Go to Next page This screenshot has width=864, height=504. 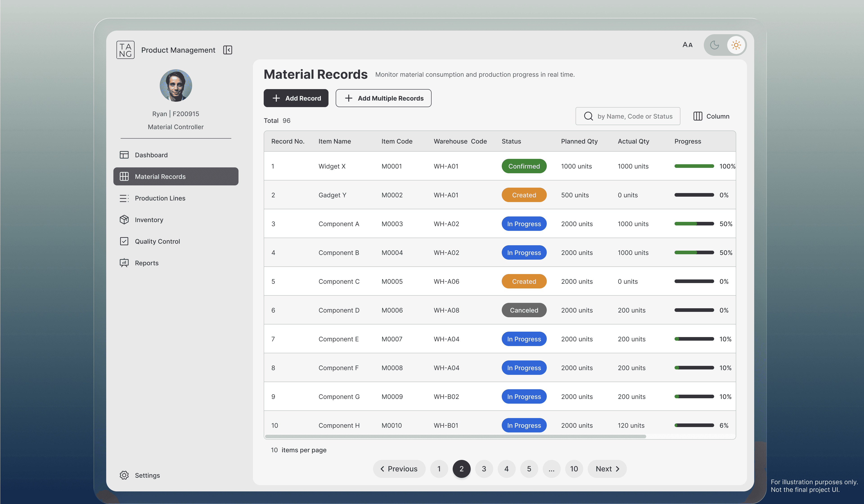pos(607,469)
